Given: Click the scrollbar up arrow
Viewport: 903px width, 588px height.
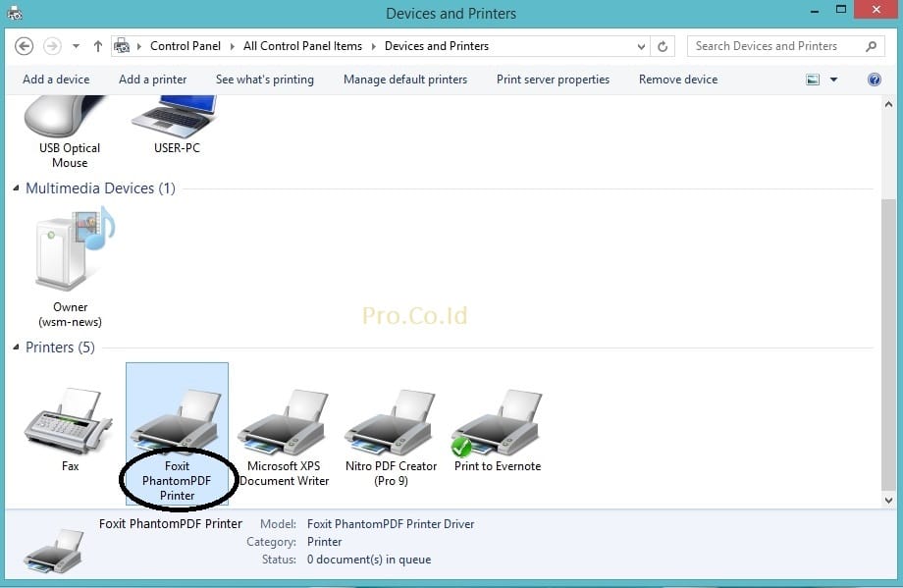Looking at the screenshot, I should point(888,104).
